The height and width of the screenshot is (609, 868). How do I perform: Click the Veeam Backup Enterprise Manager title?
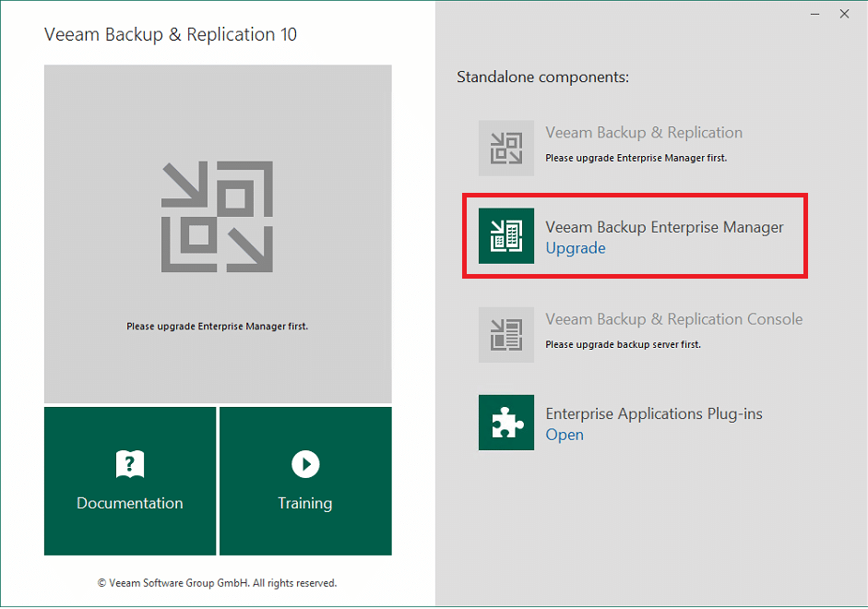[x=664, y=227]
